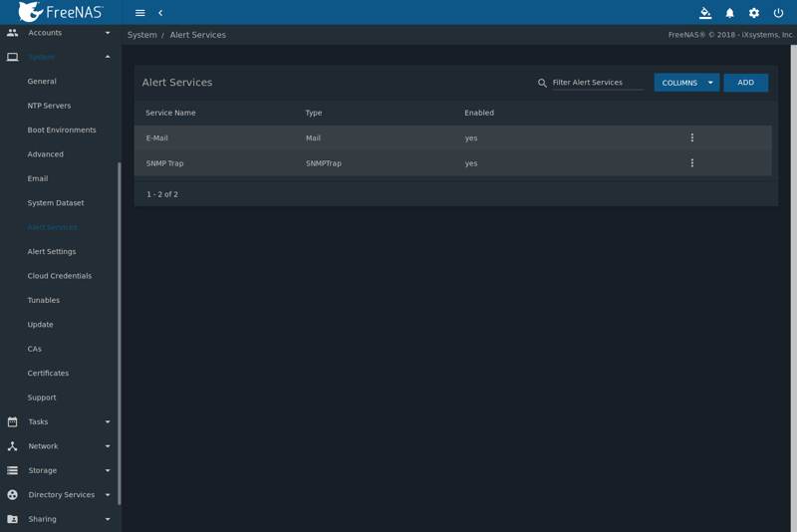Click the Sharing folder icon

(x=13, y=519)
